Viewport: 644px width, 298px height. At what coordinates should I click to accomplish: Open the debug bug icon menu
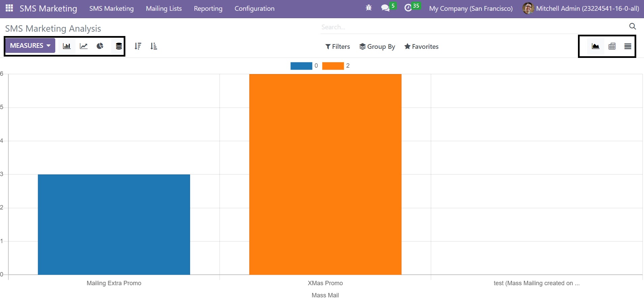(369, 8)
